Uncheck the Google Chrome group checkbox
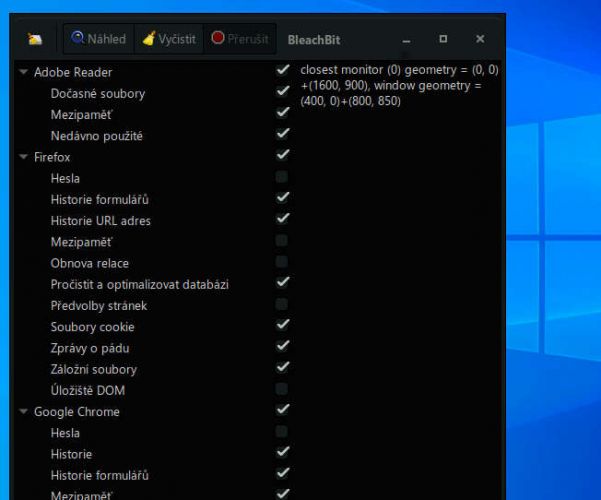 pyautogui.click(x=283, y=410)
